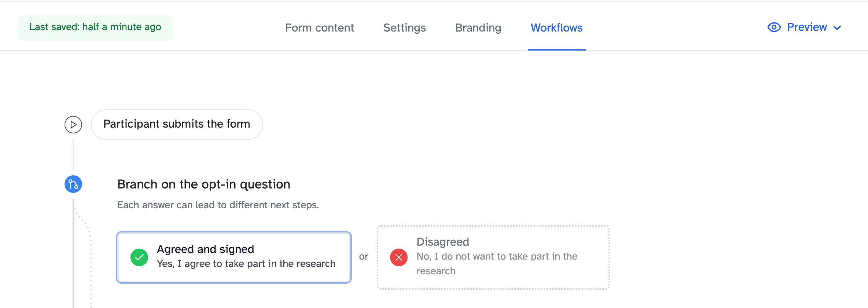This screenshot has height=308, width=868.
Task: Choose the Agreed and signed branch card
Action: click(234, 257)
